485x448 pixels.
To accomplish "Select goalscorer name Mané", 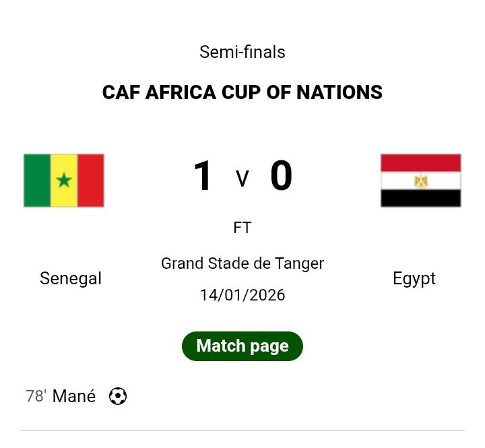I will coord(74,397).
